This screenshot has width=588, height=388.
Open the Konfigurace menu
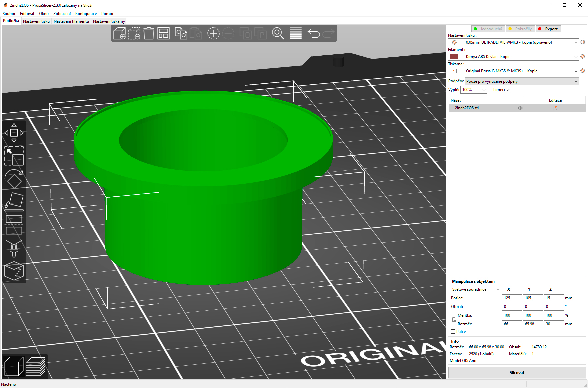[86, 14]
